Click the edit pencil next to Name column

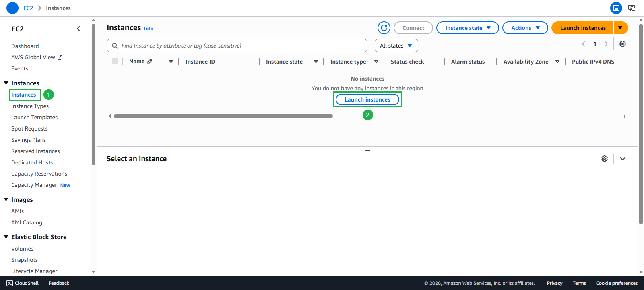[x=150, y=62]
